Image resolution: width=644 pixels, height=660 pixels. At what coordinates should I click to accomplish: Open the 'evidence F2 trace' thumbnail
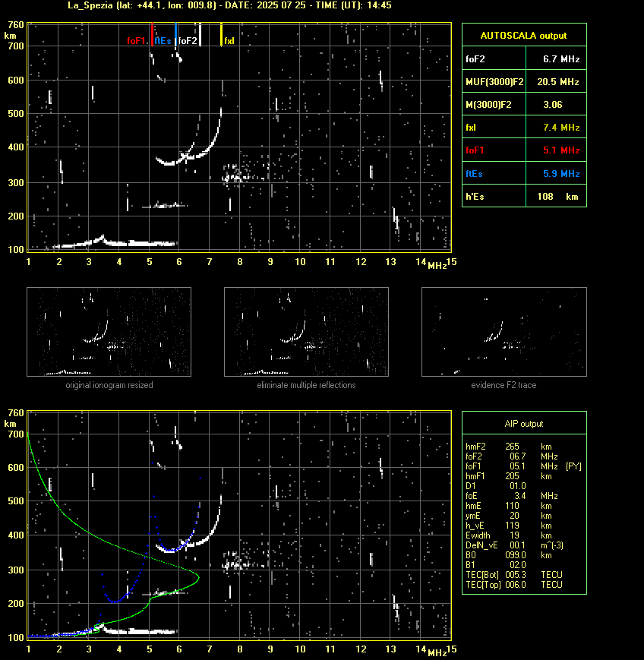pyautogui.click(x=504, y=332)
